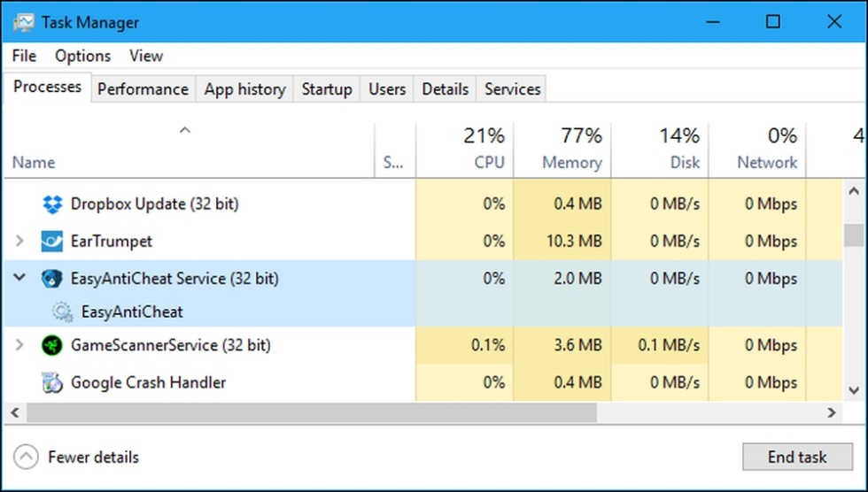Click the GameScannerService Razer icon
Image resolution: width=868 pixels, height=492 pixels.
[x=52, y=345]
